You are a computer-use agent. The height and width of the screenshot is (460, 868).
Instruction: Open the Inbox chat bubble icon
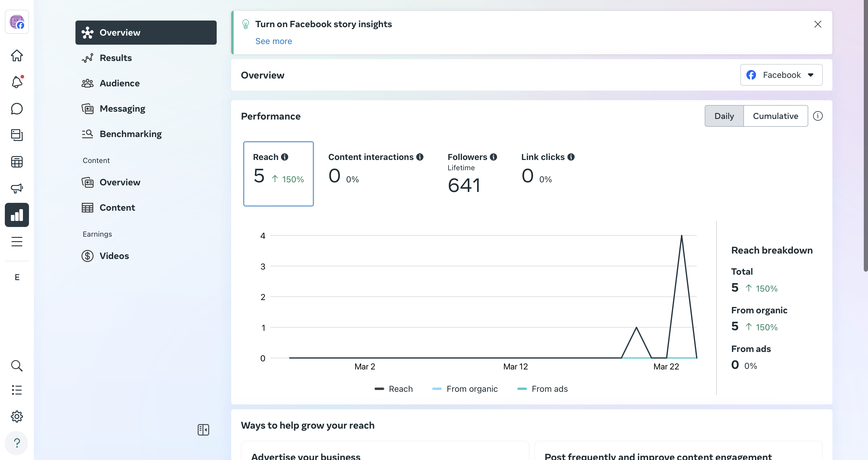click(17, 109)
